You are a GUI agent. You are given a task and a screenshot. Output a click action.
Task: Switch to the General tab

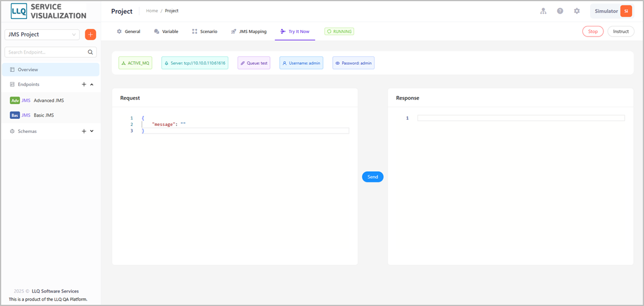[x=128, y=31]
